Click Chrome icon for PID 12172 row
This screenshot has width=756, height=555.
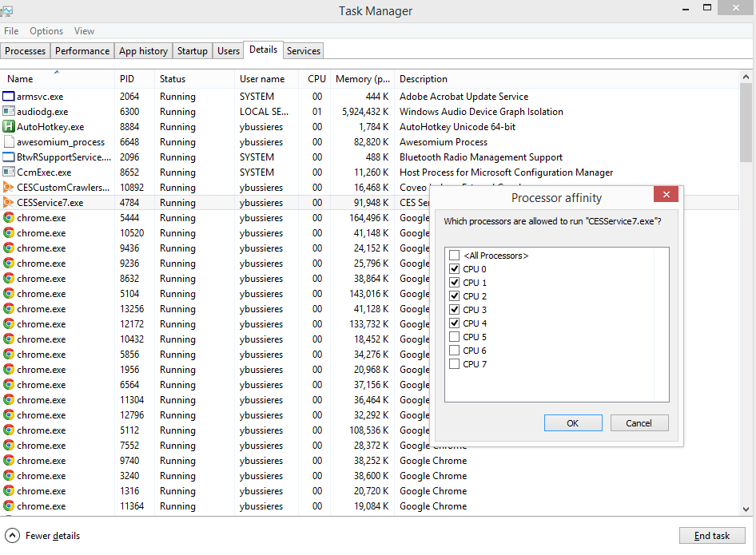click(9, 323)
